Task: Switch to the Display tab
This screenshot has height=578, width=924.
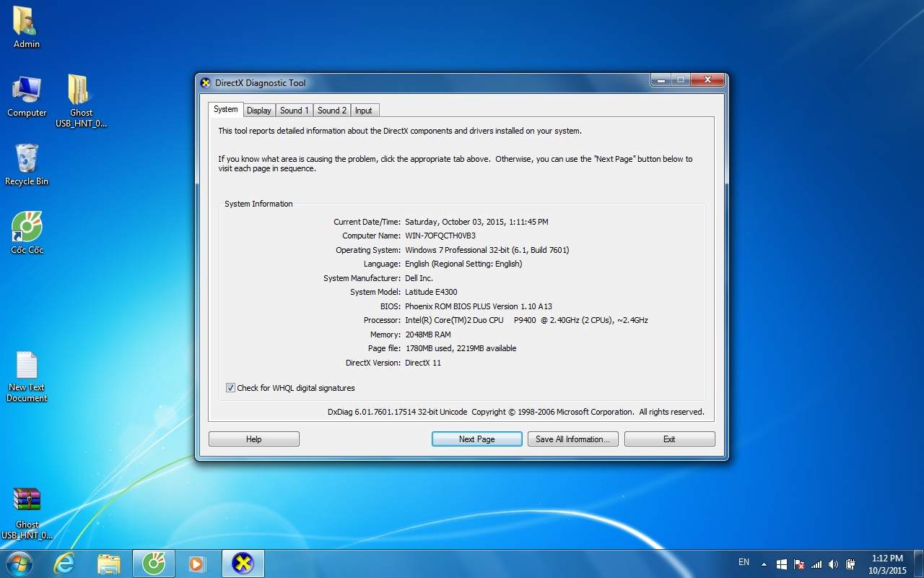Action: pyautogui.click(x=258, y=111)
